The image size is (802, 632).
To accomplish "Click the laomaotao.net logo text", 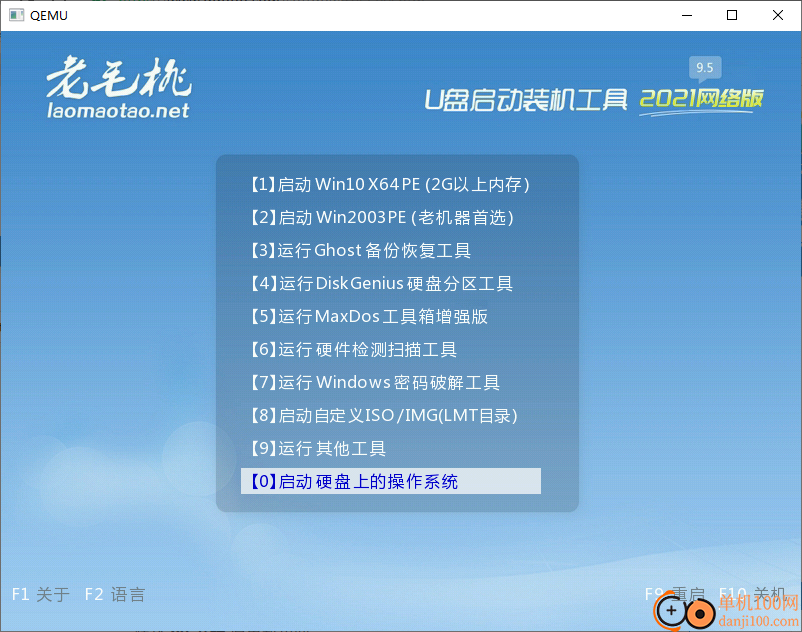I will [x=118, y=110].
